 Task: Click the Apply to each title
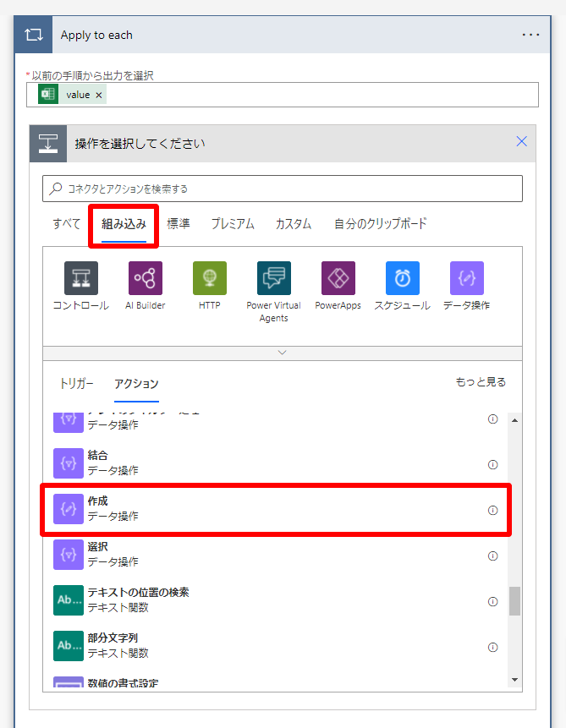(96, 36)
